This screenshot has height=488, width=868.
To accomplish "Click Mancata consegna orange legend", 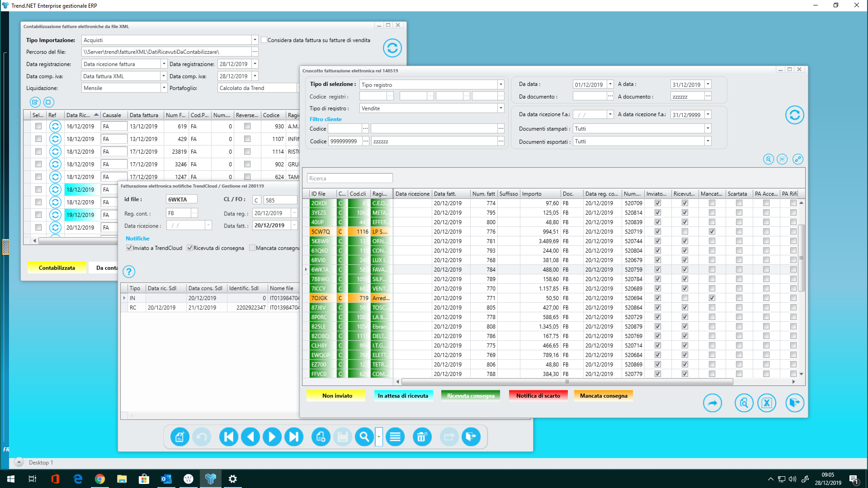I will [604, 396].
